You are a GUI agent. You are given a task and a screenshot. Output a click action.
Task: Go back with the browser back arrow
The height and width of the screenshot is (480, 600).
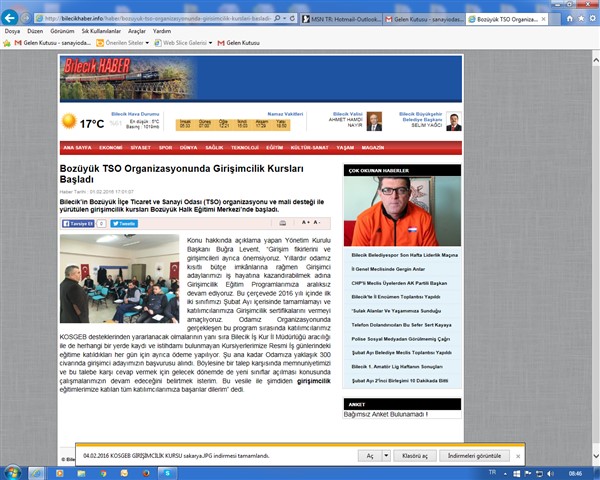click(x=10, y=18)
